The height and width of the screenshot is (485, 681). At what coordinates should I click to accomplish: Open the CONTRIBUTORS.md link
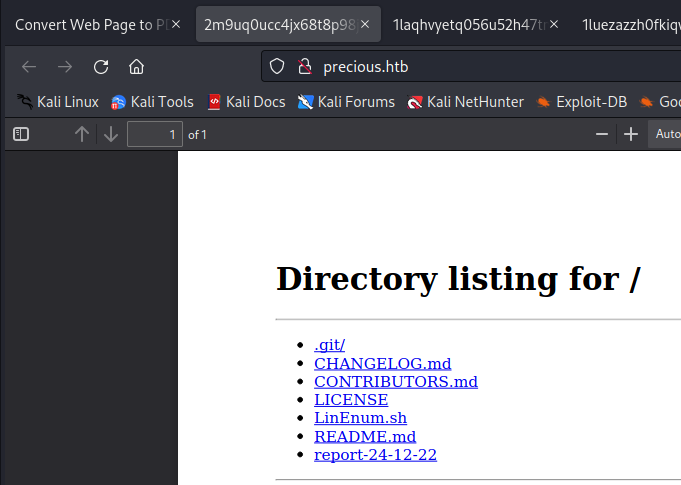click(x=396, y=382)
